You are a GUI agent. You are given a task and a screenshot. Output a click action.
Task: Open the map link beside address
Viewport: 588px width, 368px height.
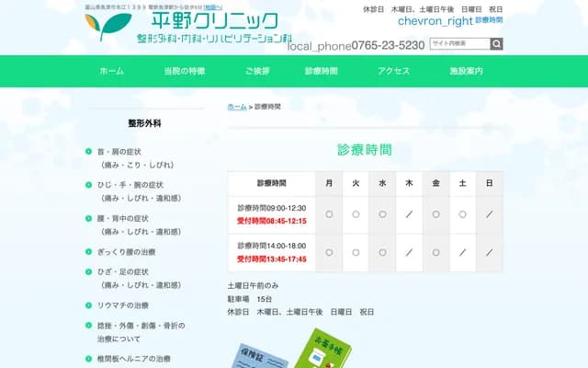213,7
